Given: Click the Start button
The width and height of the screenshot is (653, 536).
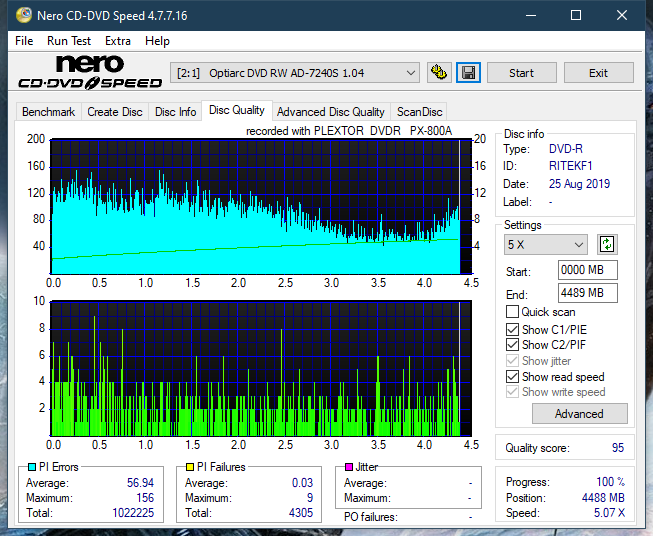Looking at the screenshot, I should point(521,73).
